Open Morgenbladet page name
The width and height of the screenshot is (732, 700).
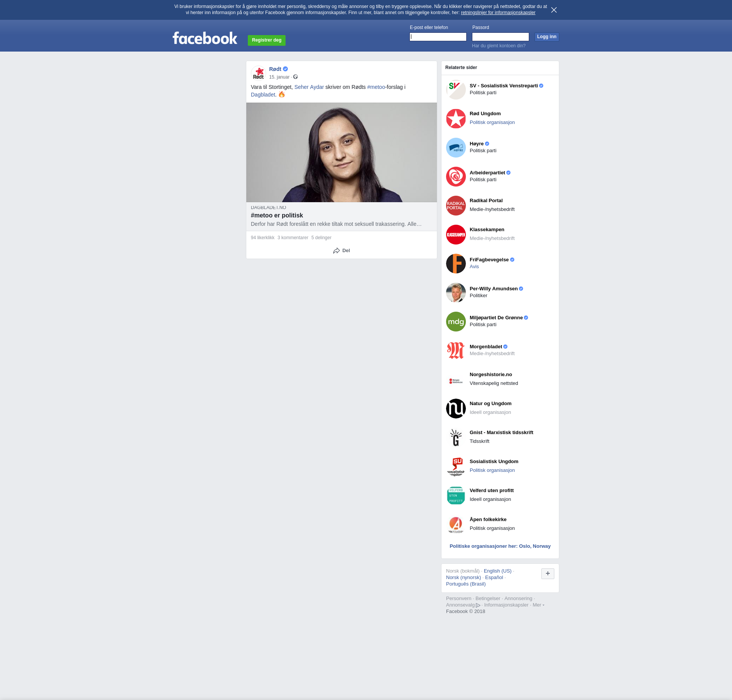point(486,347)
